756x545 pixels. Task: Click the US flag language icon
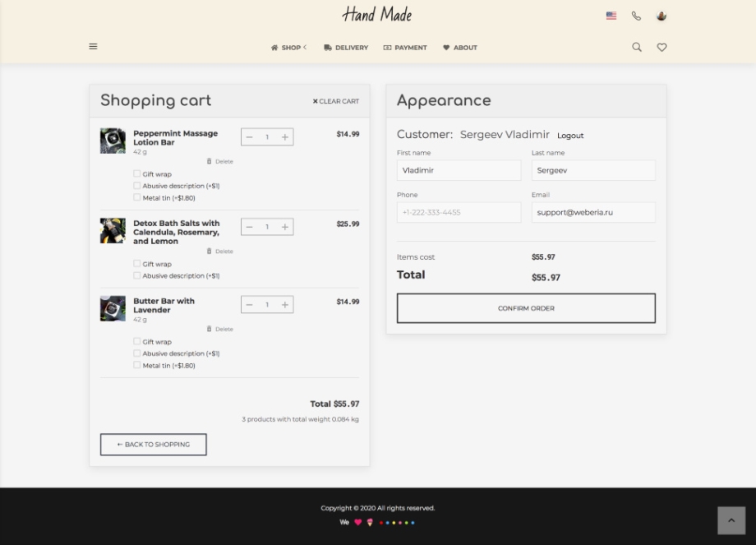click(611, 16)
